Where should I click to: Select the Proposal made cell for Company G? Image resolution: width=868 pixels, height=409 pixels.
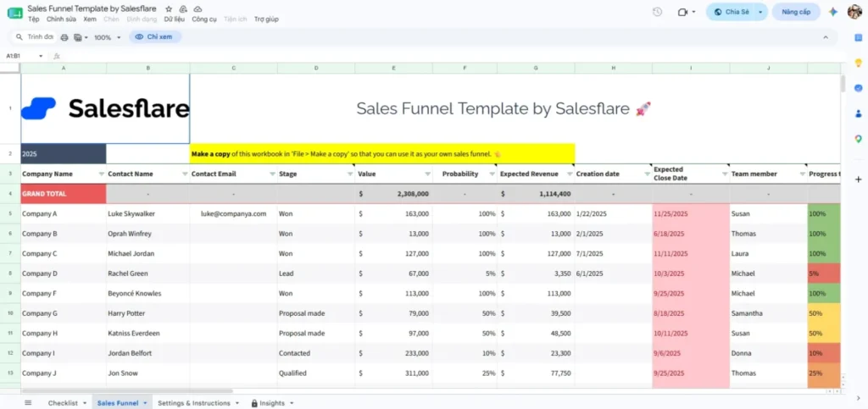(x=316, y=313)
